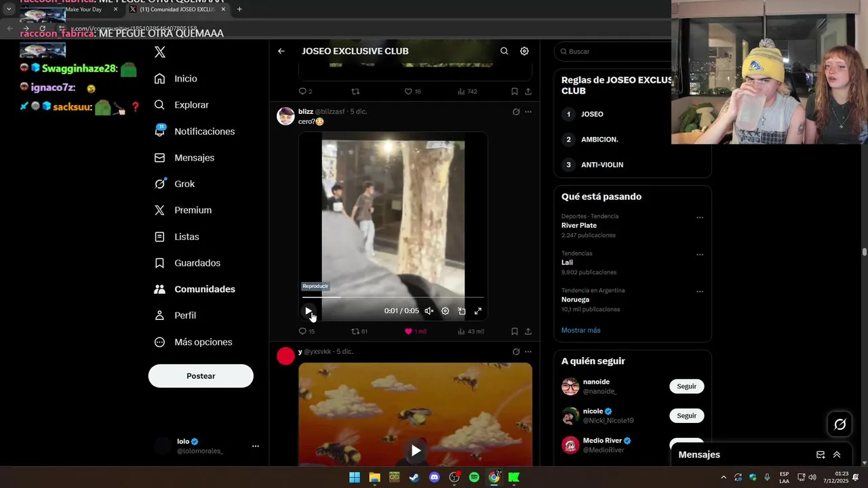This screenshot has width=868, height=488.
Task: Toggle picture-in-picture on blizz video
Action: 462,311
